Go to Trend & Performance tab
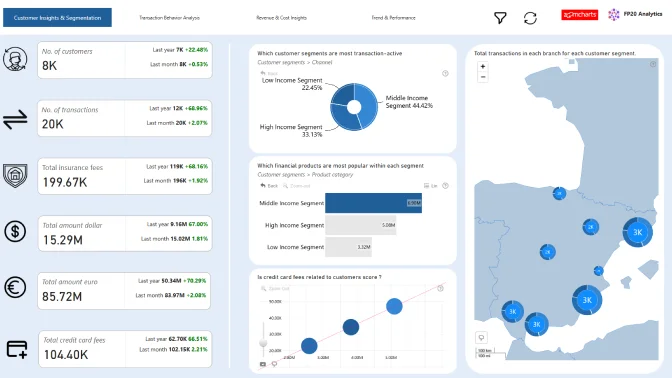 393,18
